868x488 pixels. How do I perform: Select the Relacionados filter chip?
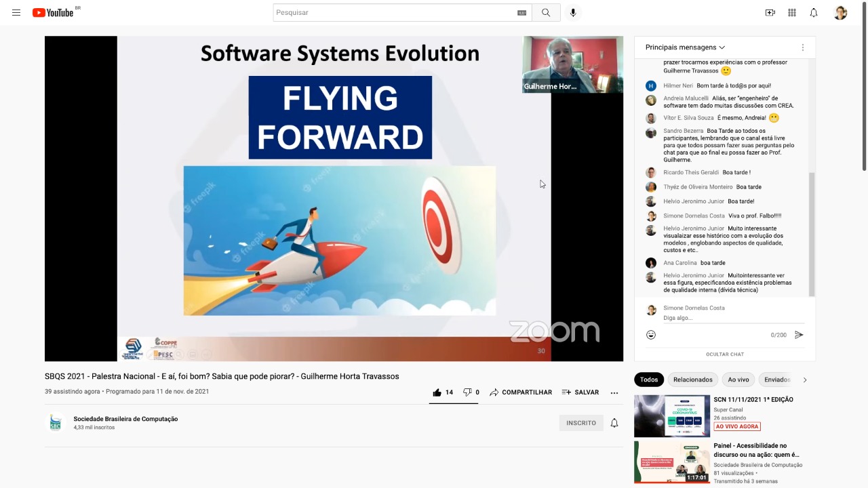692,380
